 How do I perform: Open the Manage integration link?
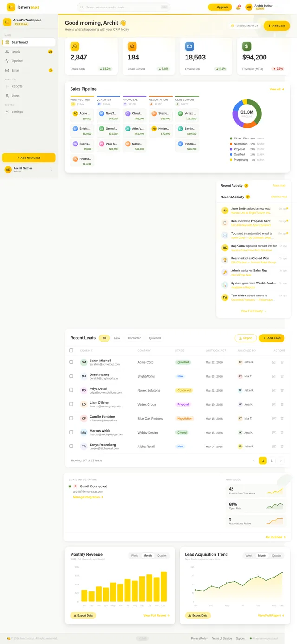88,497
